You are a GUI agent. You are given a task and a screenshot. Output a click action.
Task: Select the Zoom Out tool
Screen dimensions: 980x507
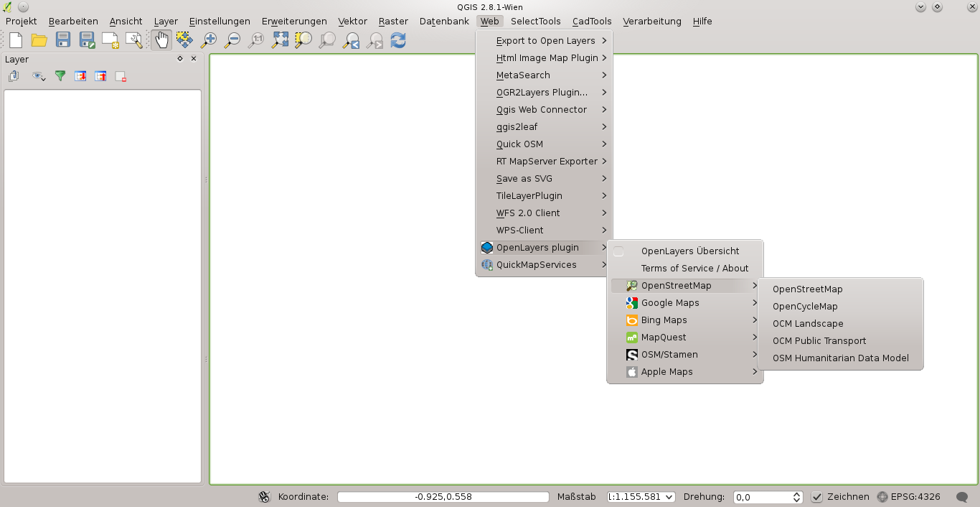point(232,40)
